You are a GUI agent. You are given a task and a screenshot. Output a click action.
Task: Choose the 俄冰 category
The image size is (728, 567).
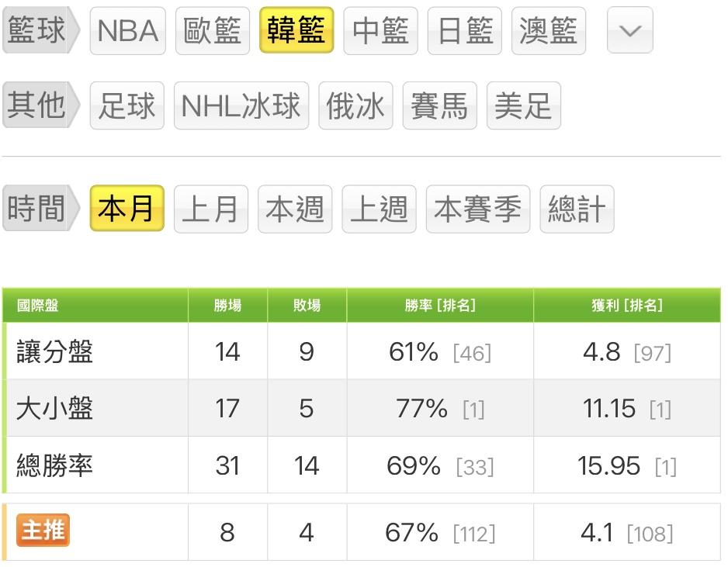[355, 105]
